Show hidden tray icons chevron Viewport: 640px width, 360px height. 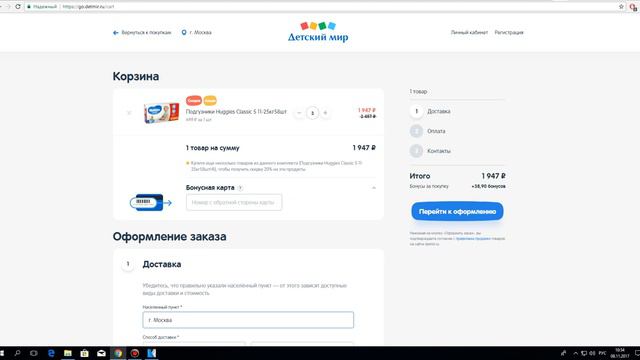[x=576, y=353]
